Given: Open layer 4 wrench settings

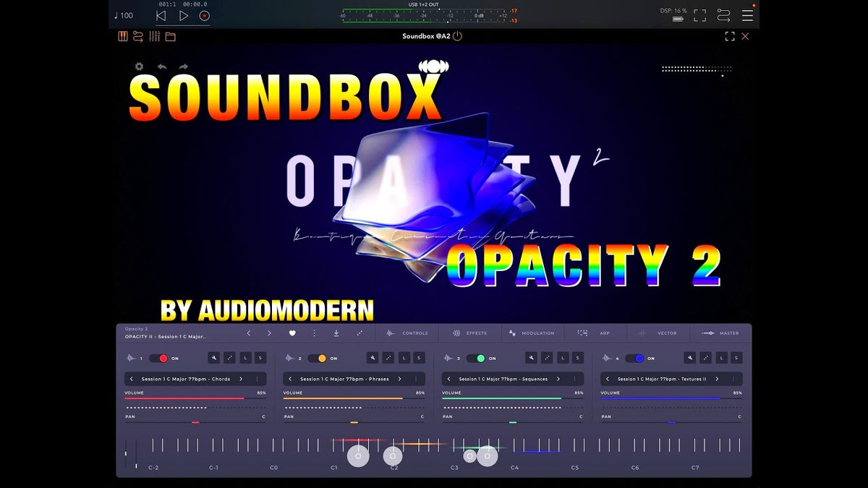Looking at the screenshot, I should click(x=690, y=358).
